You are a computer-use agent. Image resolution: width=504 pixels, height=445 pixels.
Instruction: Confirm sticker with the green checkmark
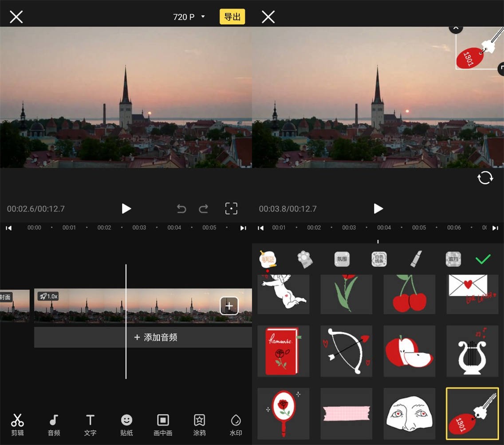tap(483, 259)
